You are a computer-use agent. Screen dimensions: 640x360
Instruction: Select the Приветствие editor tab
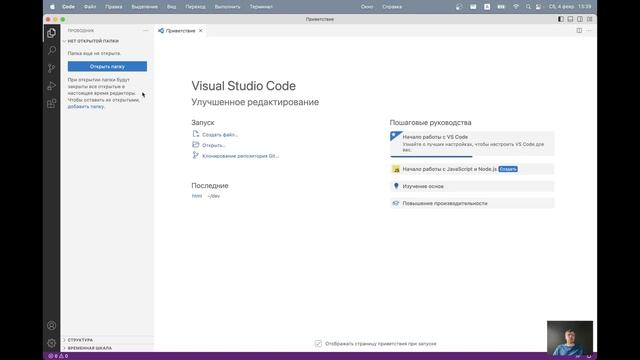click(180, 31)
